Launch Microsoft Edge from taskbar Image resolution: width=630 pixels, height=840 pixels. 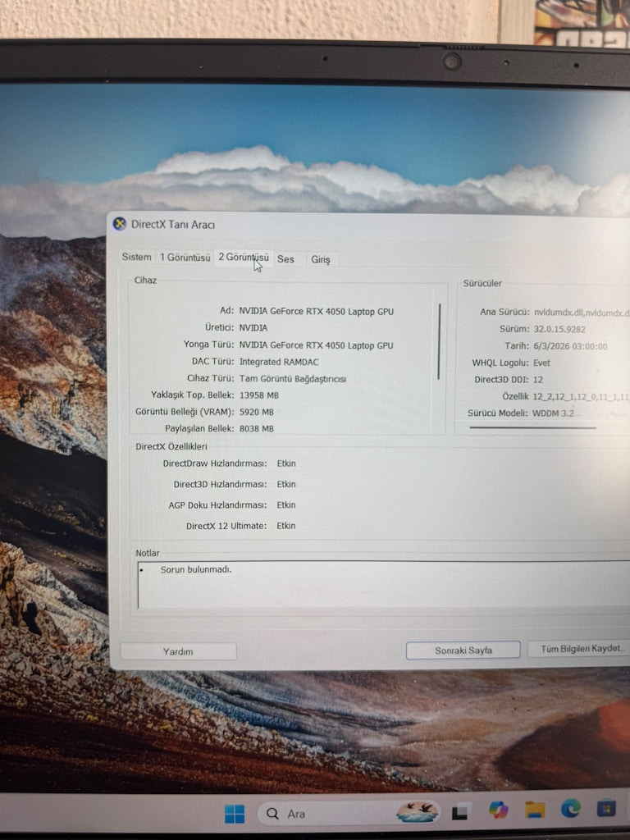571,808
